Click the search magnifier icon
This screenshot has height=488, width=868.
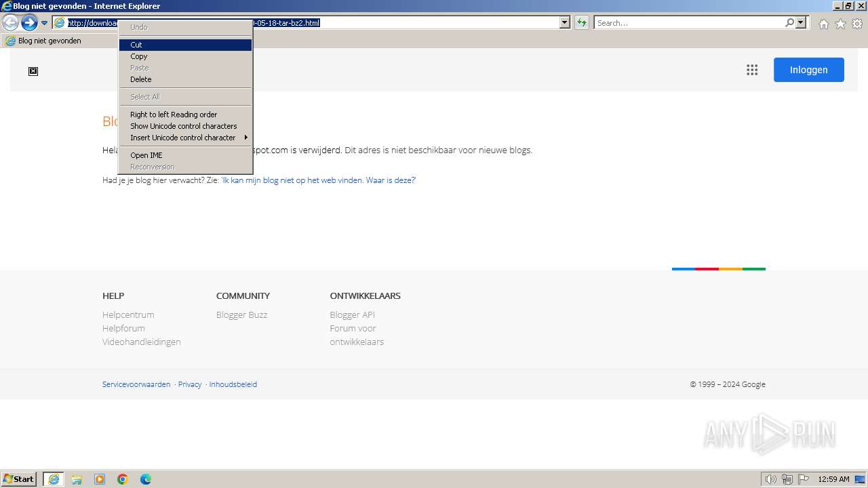click(790, 23)
